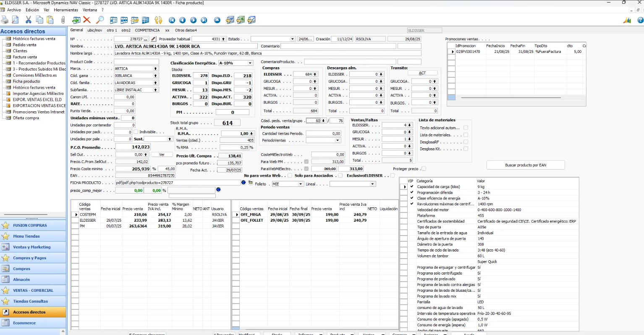Open the Herramientas menu
This screenshot has height=335, width=644.
click(x=66, y=10)
